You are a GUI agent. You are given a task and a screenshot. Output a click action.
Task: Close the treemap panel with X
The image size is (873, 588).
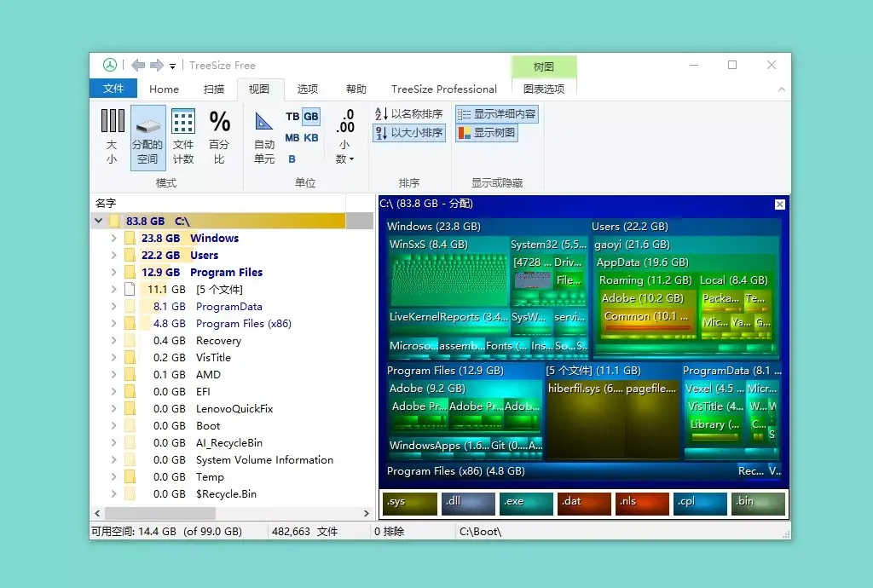coord(779,205)
